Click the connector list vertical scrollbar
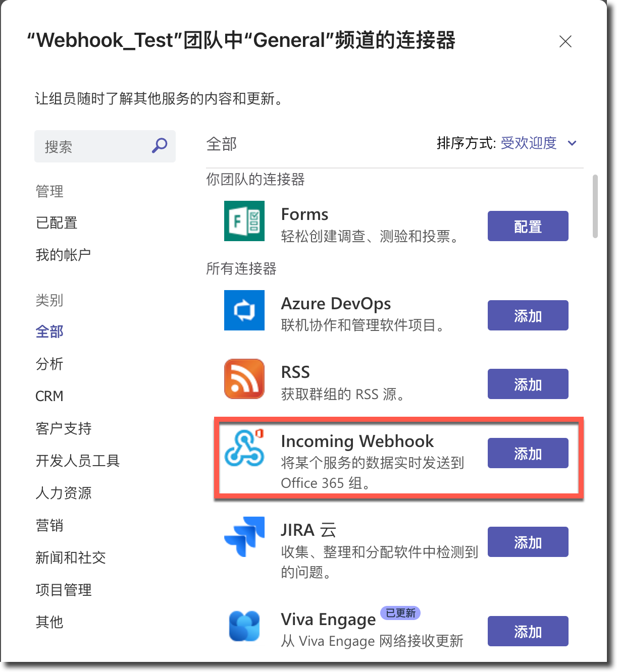617x672 pixels. point(595,206)
